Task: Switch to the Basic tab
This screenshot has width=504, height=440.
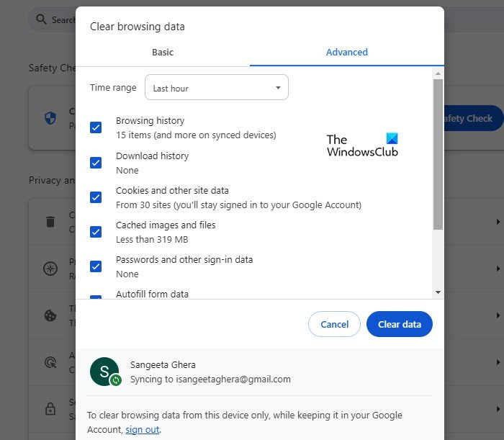Action: point(163,52)
